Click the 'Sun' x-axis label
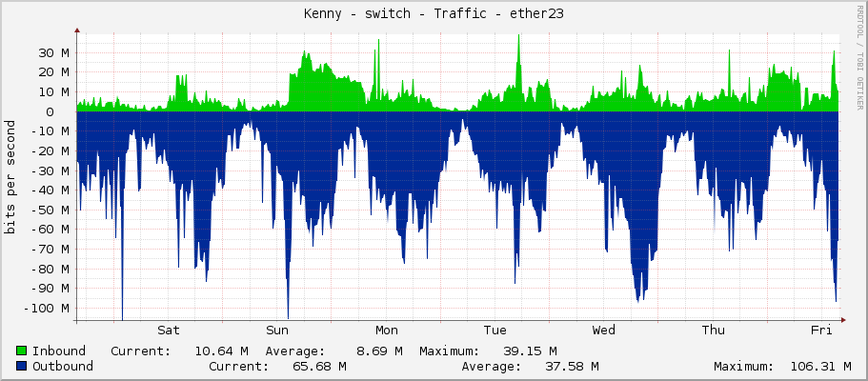Image resolution: width=868 pixels, height=381 pixels. [277, 331]
